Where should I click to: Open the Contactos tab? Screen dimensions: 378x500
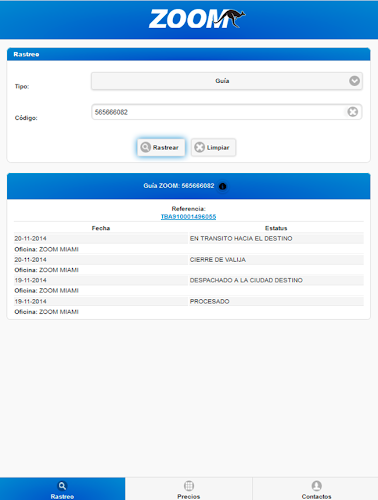coord(316,489)
